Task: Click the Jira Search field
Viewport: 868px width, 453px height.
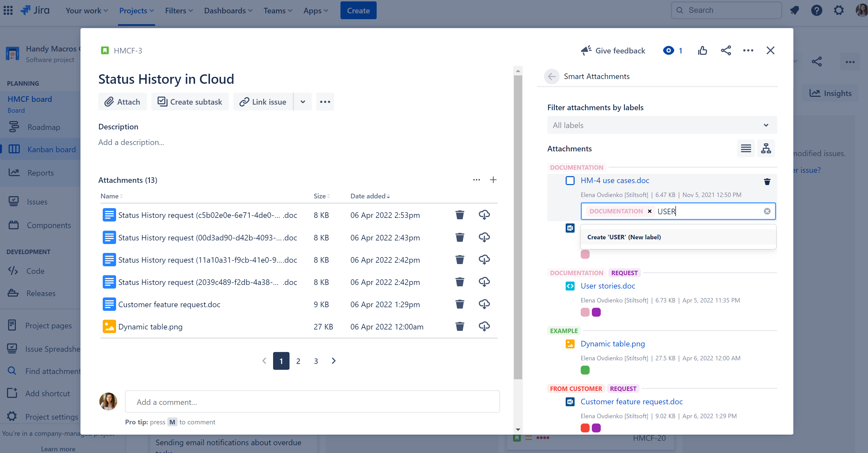Action: pos(726,11)
